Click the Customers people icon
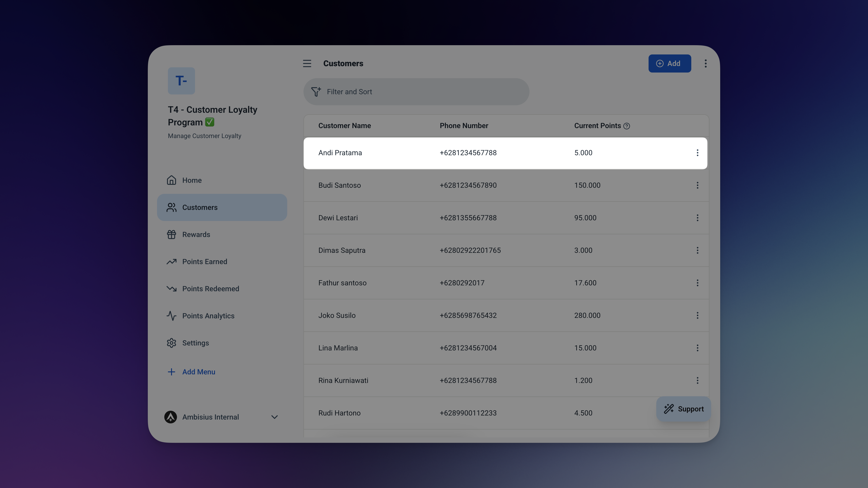The image size is (868, 488). coord(171,207)
